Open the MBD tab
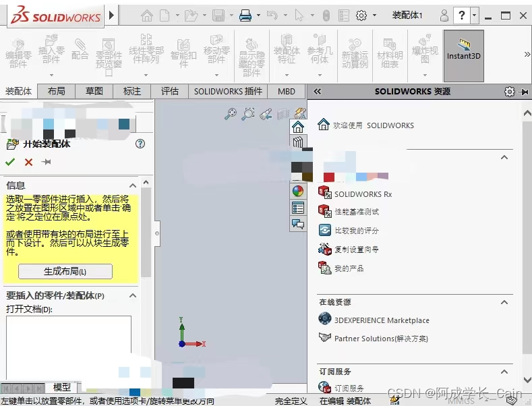 coord(287,91)
